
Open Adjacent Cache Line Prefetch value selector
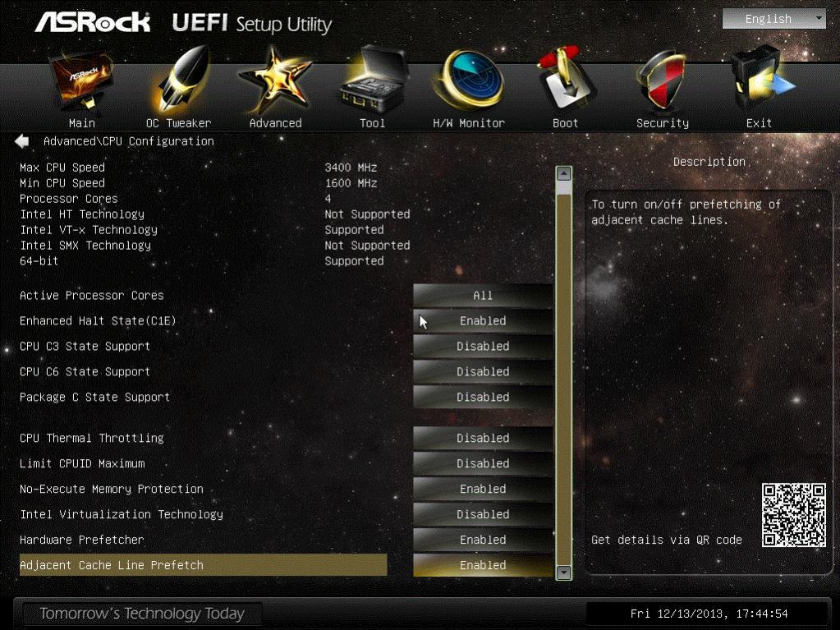tap(483, 565)
